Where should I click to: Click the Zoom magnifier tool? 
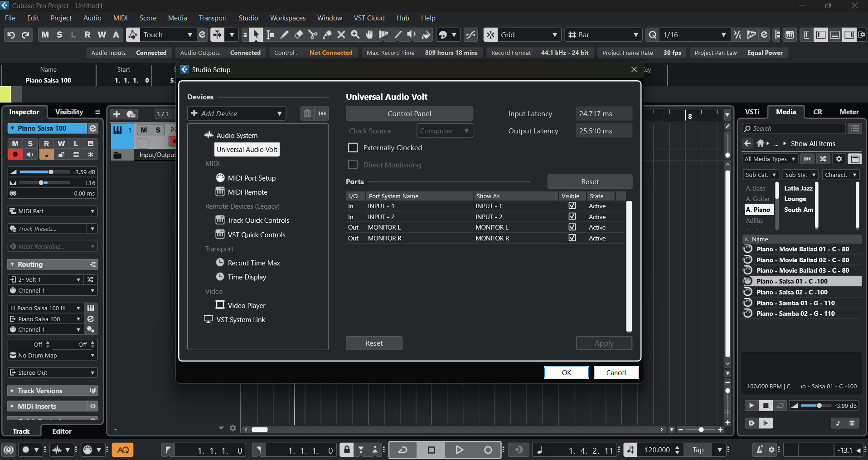[355, 35]
